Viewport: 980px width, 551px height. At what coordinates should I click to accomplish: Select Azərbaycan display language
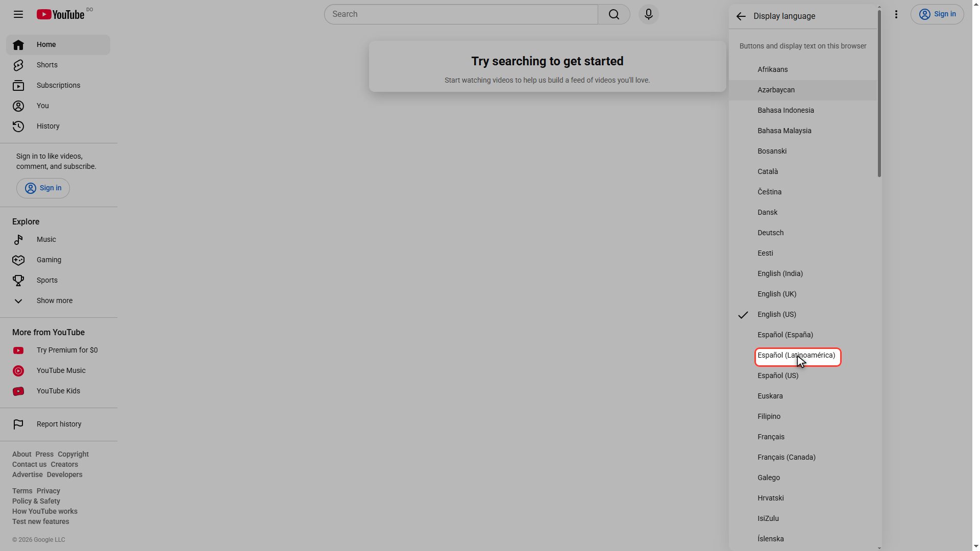[803, 90]
